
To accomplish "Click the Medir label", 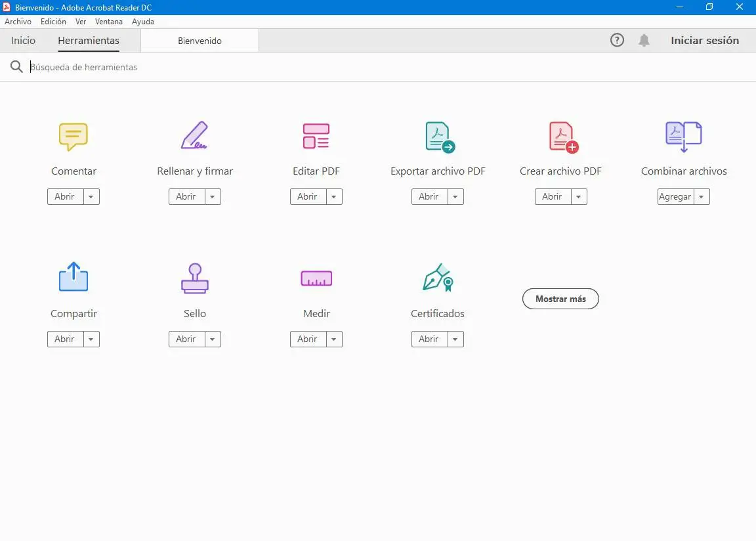I will [x=316, y=313].
